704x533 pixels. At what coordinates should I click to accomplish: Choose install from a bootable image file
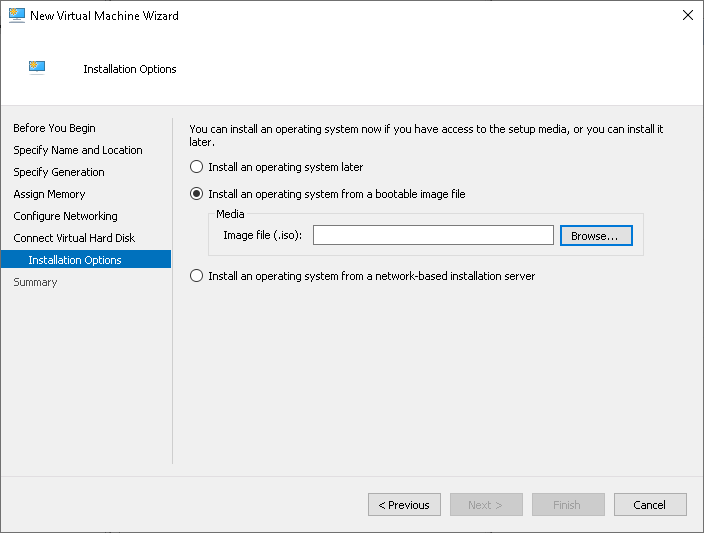tap(197, 194)
